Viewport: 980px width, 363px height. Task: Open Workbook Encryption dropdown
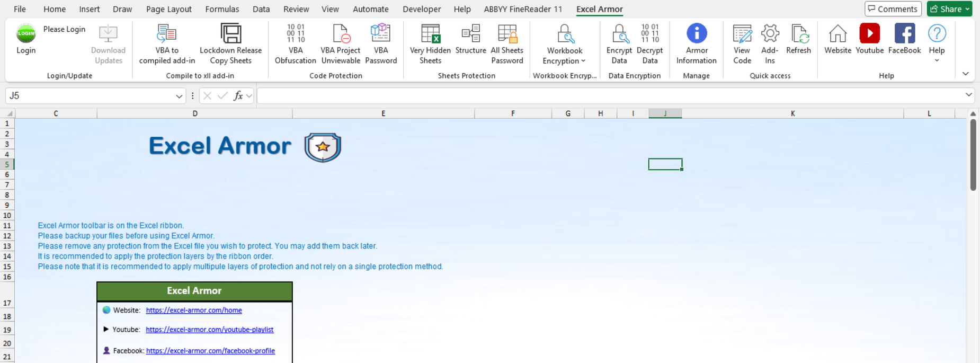pyautogui.click(x=564, y=44)
